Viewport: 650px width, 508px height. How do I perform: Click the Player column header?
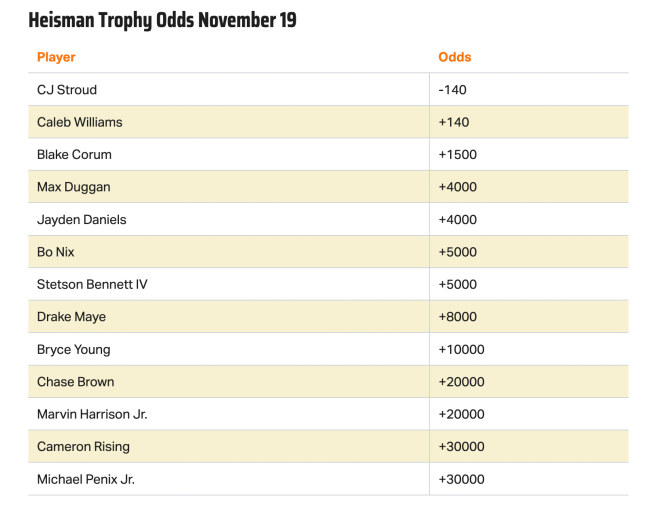(56, 57)
